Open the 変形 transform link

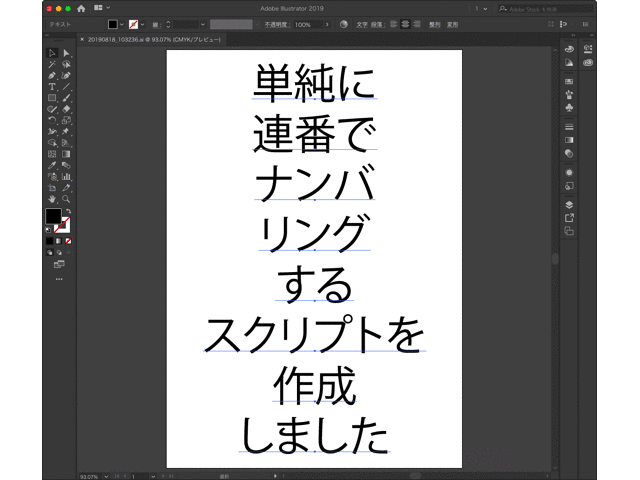click(452, 25)
